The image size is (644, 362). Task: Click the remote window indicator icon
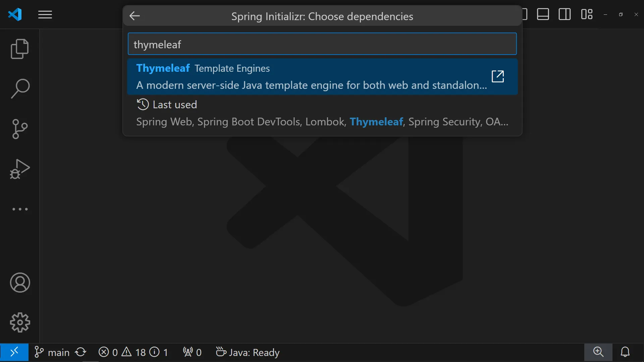tap(14, 352)
